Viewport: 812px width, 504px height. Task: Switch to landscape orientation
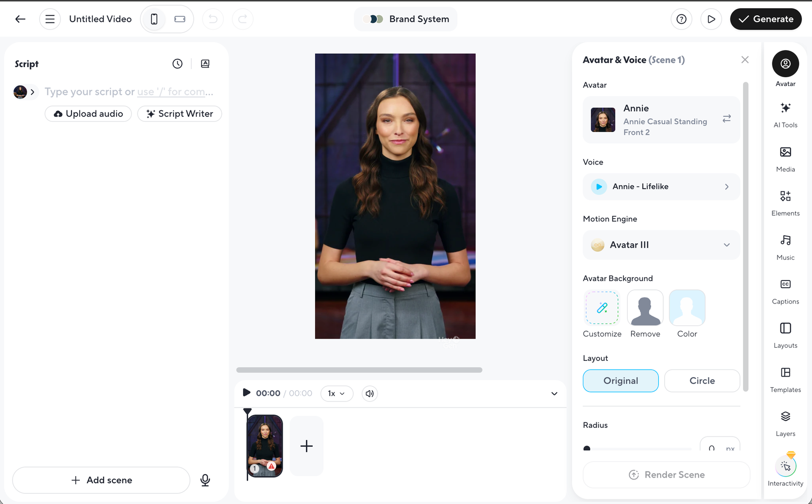[x=179, y=18]
